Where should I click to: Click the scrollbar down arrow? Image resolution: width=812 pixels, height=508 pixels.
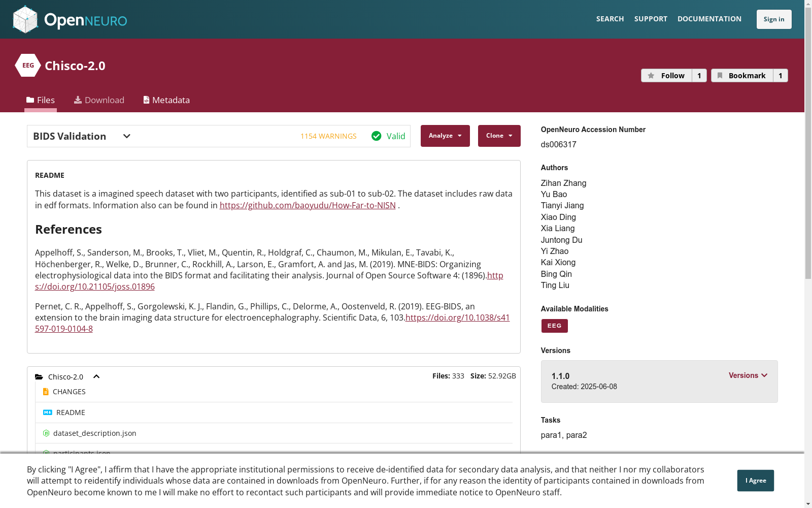point(808,504)
